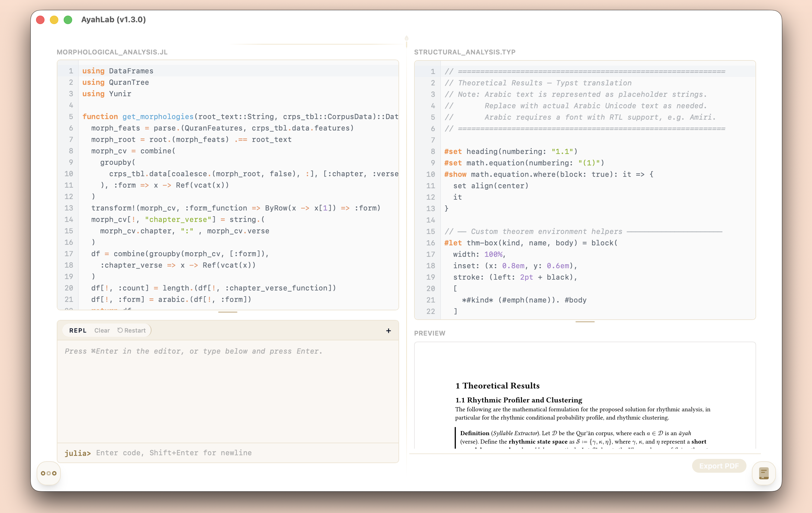The image size is (812, 513).
Task: Add a new REPL cell with the plus icon
Action: [x=389, y=331]
